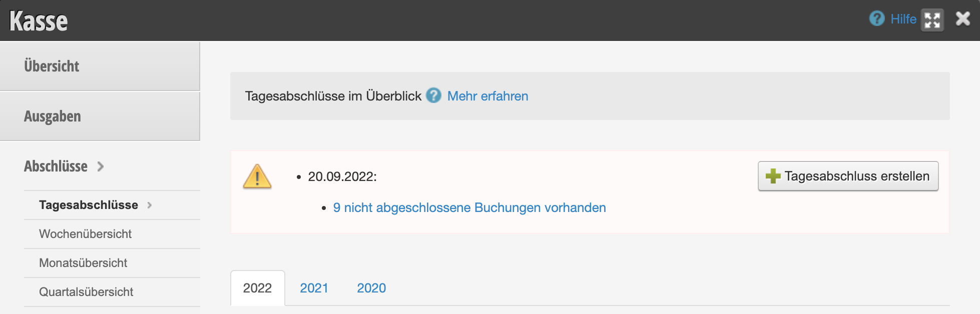Close the Kasse window with the X
This screenshot has height=314, width=980.
pos(963,19)
